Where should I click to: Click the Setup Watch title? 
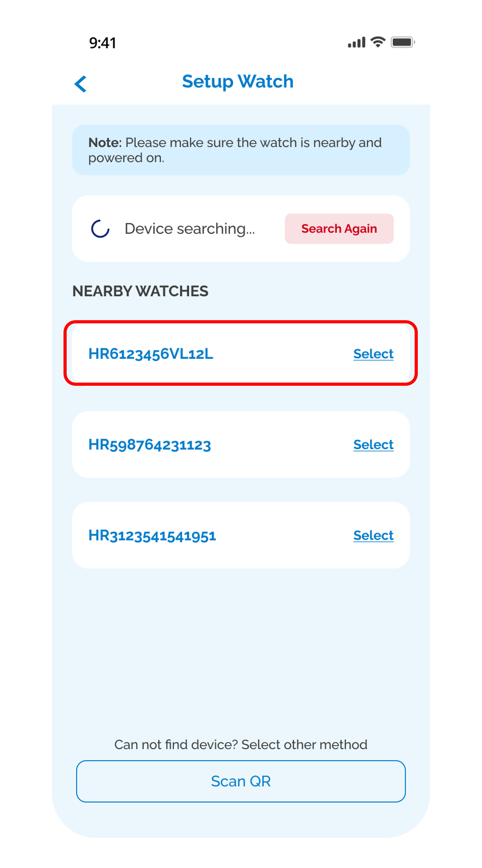coord(237,82)
